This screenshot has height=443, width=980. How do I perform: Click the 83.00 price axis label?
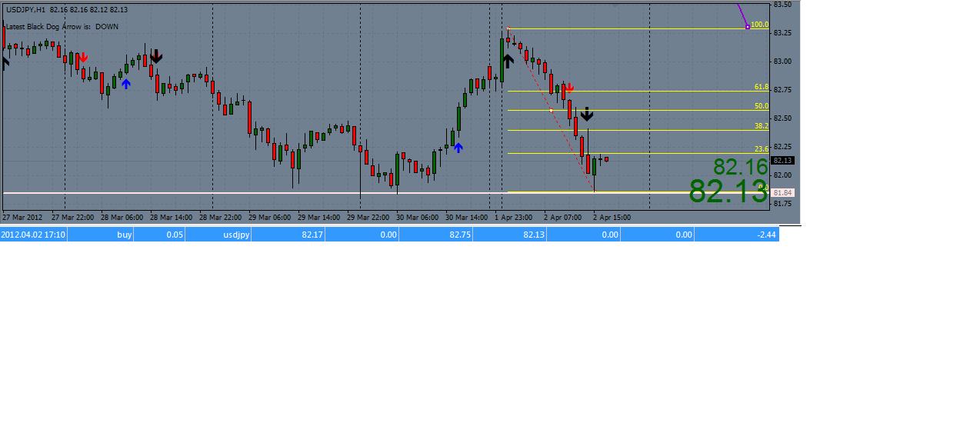click(x=783, y=62)
